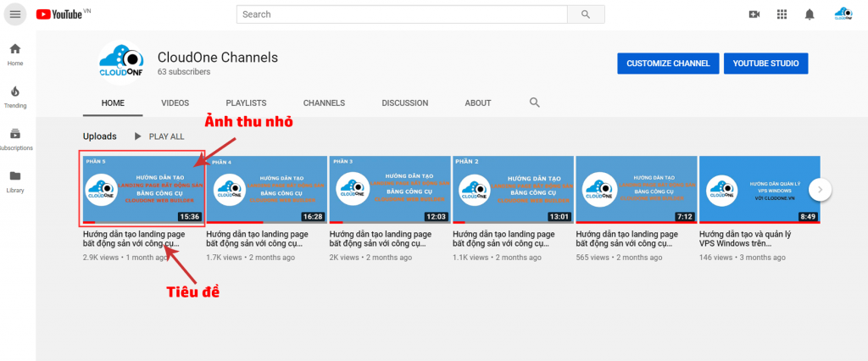Viewport: 868px width, 361px height.
Task: Go to Home in sidebar
Action: click(x=15, y=54)
